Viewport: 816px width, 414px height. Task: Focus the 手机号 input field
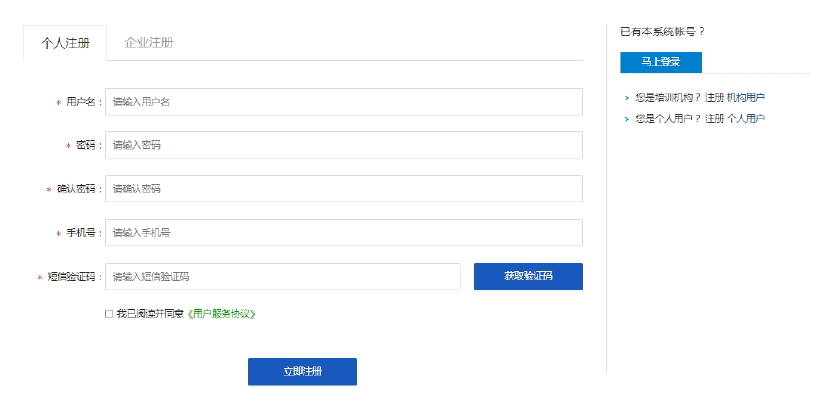[343, 233]
